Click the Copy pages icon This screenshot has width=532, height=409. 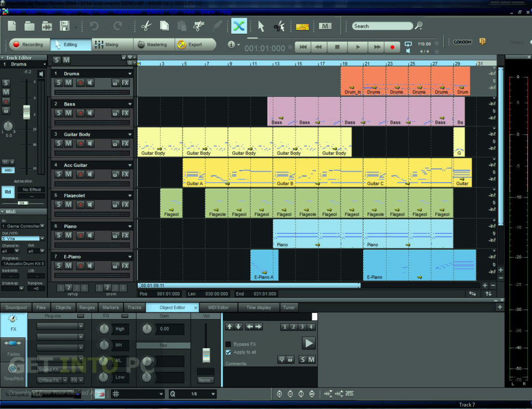click(165, 26)
